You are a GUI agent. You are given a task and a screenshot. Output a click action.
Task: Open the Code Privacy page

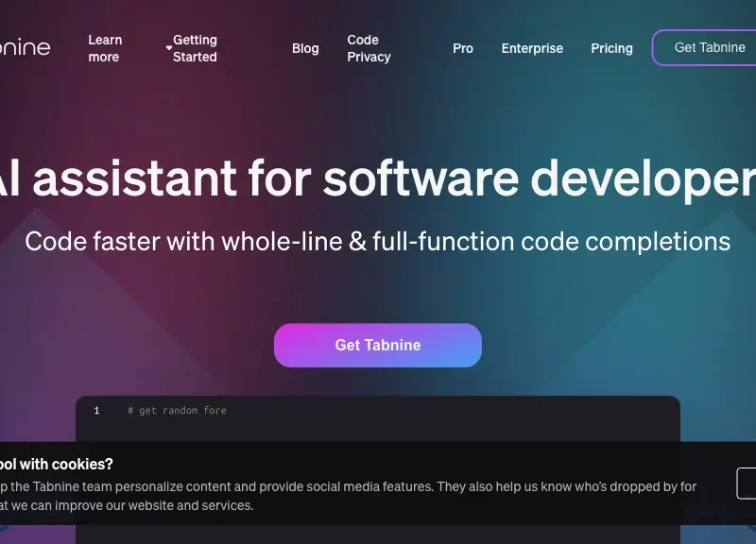coord(369,48)
